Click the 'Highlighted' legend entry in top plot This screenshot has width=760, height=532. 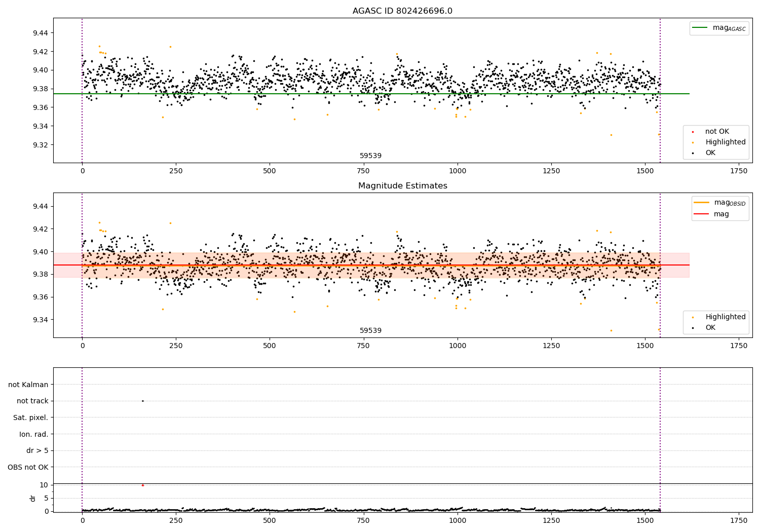(725, 142)
